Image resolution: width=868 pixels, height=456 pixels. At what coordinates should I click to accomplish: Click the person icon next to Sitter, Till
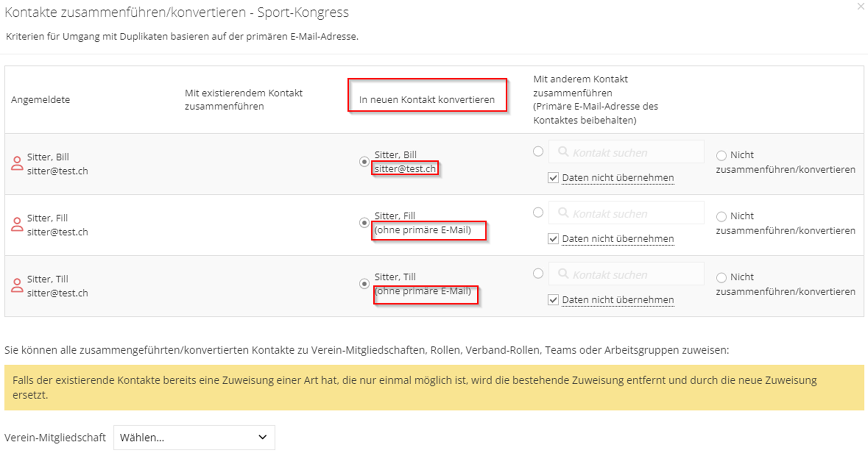[17, 286]
